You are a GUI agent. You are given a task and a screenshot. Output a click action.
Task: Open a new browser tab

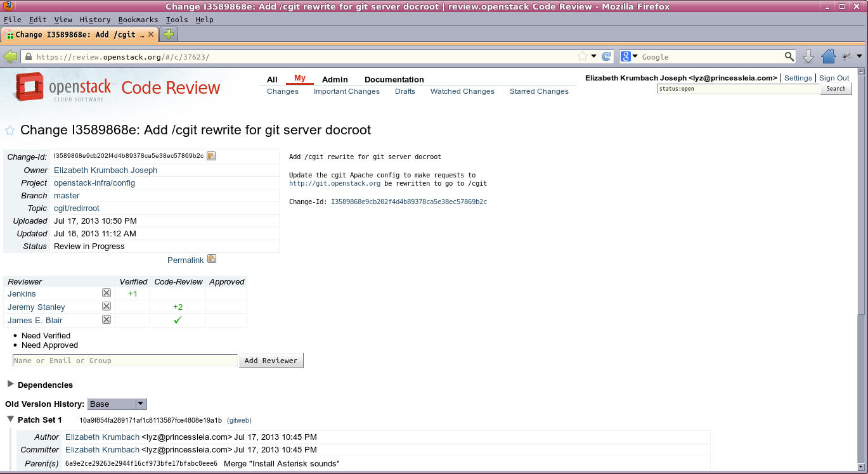tap(168, 34)
